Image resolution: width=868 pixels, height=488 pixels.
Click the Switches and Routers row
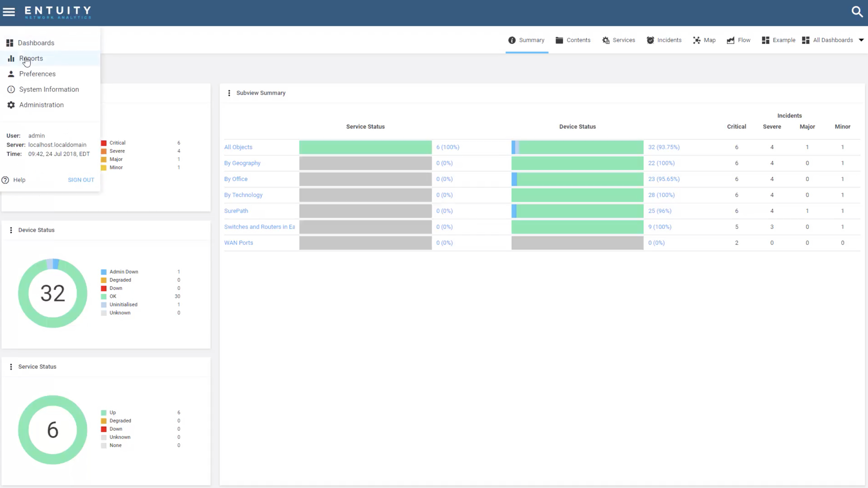coord(259,226)
